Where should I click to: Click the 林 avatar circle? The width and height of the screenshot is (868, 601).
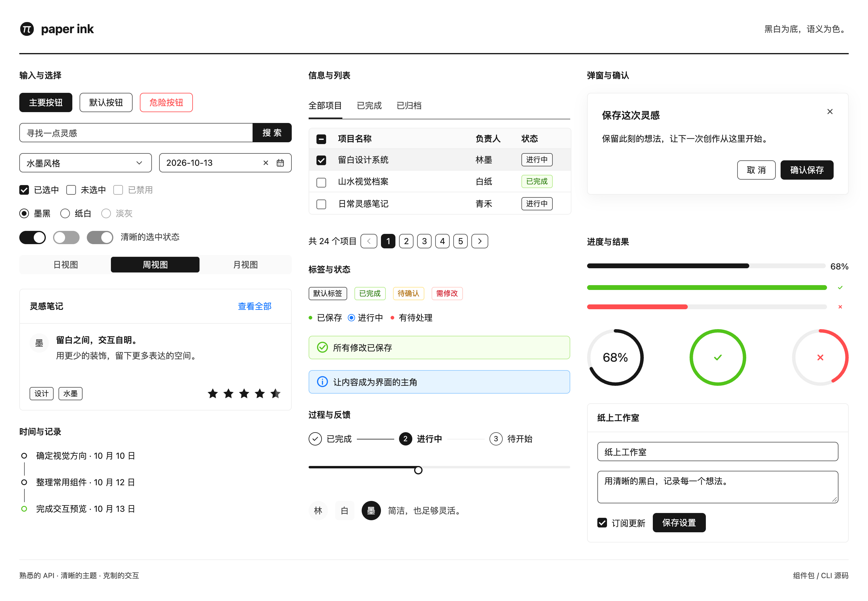318,511
